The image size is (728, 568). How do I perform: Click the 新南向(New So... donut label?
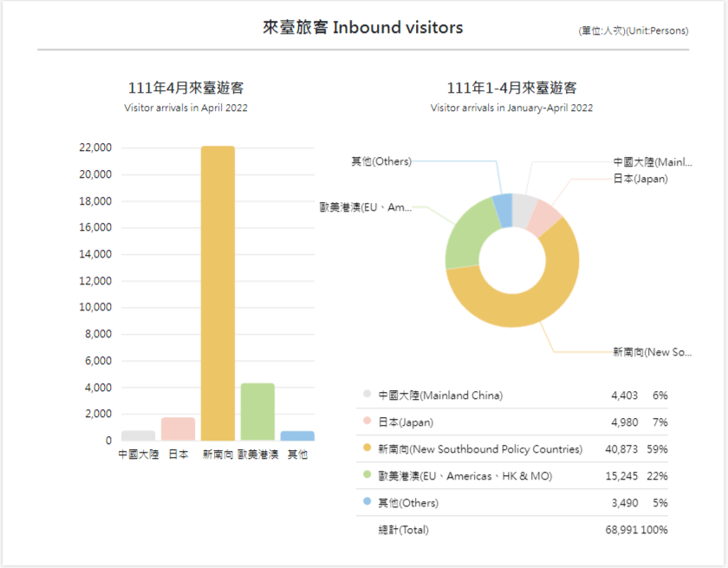click(x=651, y=352)
